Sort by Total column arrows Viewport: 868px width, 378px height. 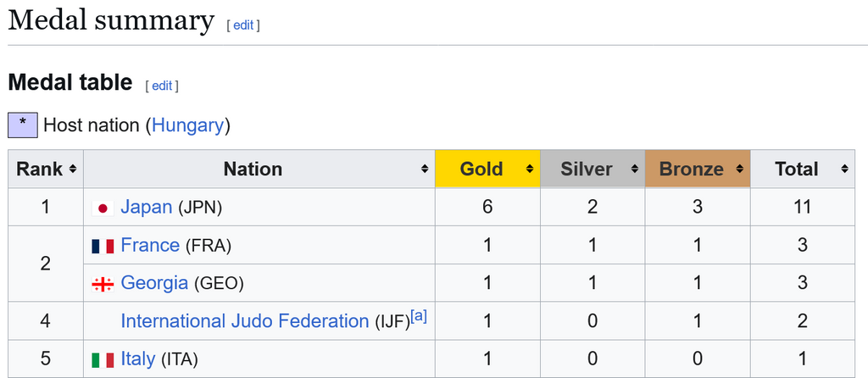[844, 170]
